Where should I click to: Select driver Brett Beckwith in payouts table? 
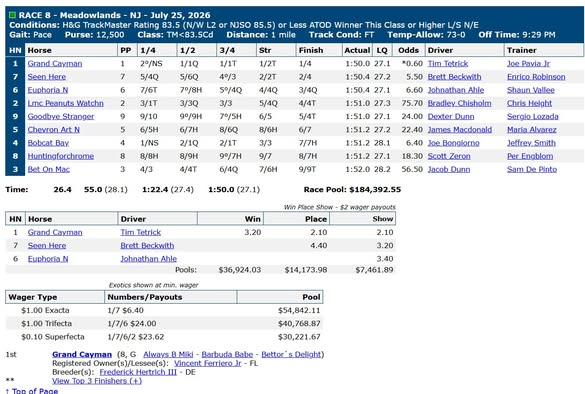pos(147,246)
